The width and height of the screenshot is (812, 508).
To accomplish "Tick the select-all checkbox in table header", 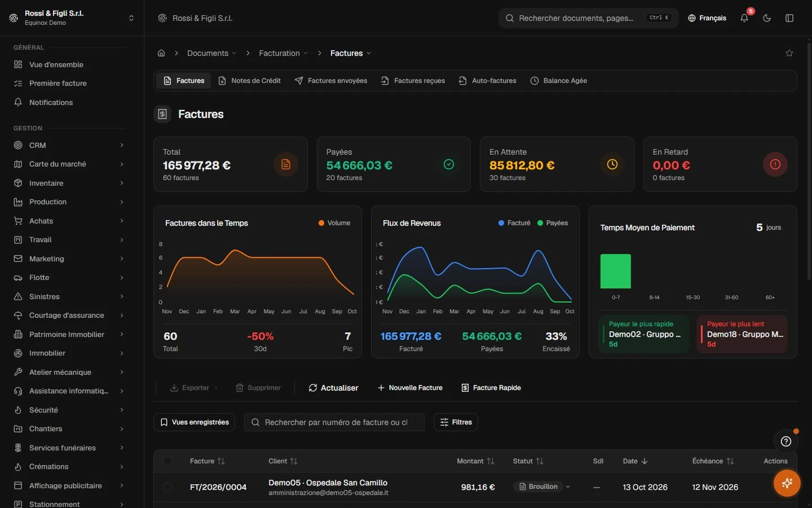I will coord(167,461).
